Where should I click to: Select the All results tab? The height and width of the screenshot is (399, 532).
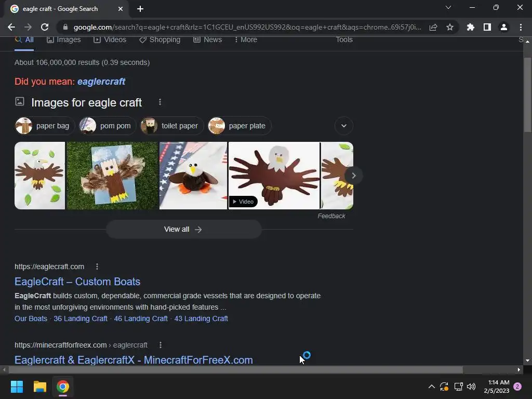24,39
